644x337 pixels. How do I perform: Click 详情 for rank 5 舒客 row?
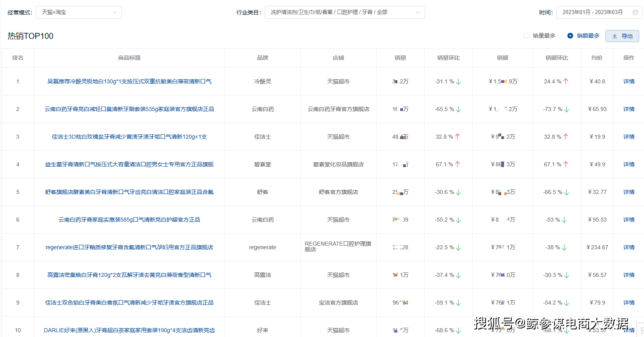click(629, 192)
